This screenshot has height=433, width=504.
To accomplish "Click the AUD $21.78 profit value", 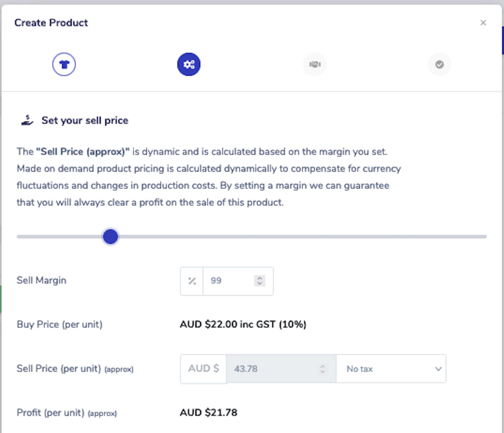I will (x=208, y=412).
